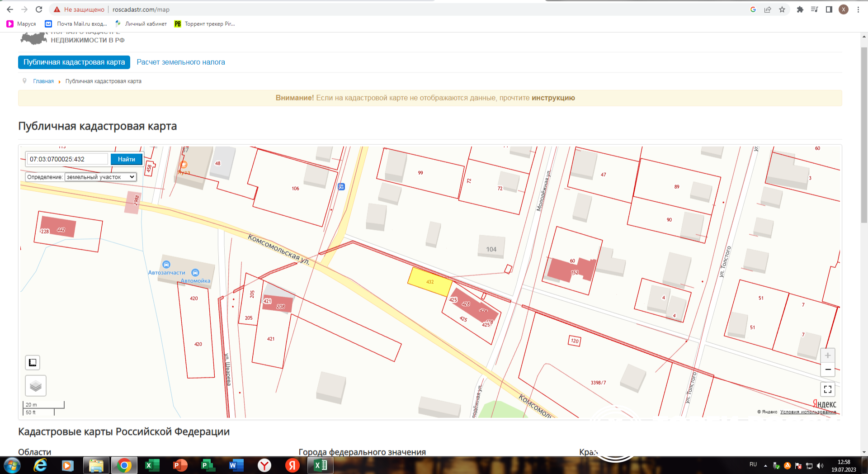Select the map ruler measurement tool
This screenshot has width=868, height=474.
(33, 362)
